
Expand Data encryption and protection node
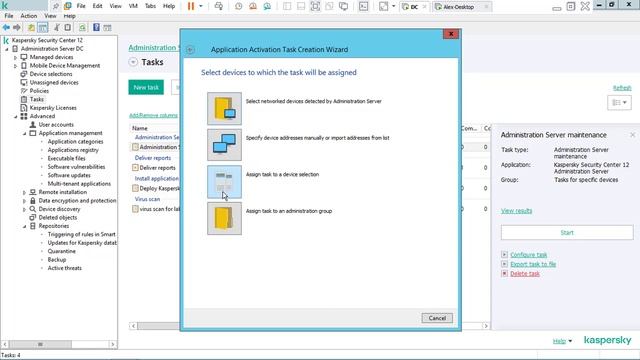[24, 201]
